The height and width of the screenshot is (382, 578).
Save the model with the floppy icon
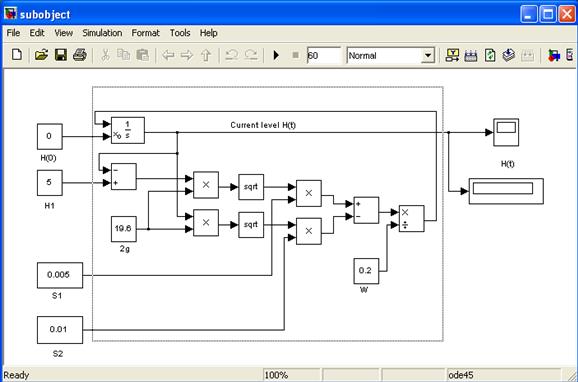point(61,55)
